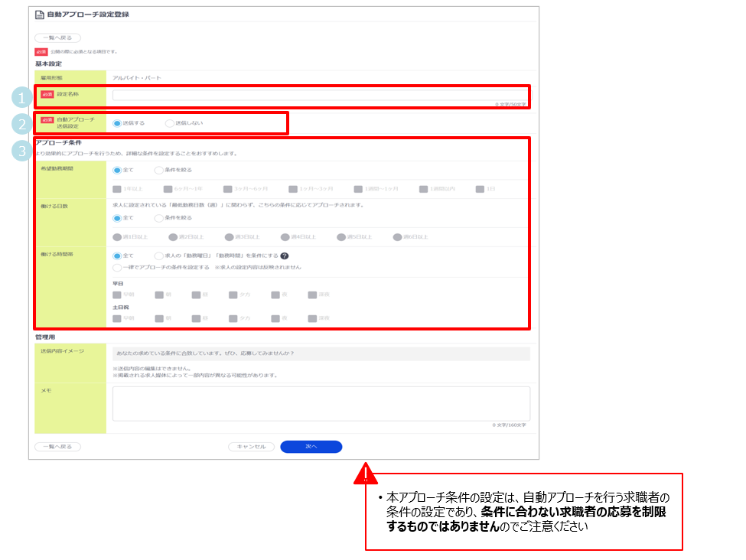Check the 3ヶ月〜6ヶ月 checkbox
746x560 pixels.
(228, 189)
